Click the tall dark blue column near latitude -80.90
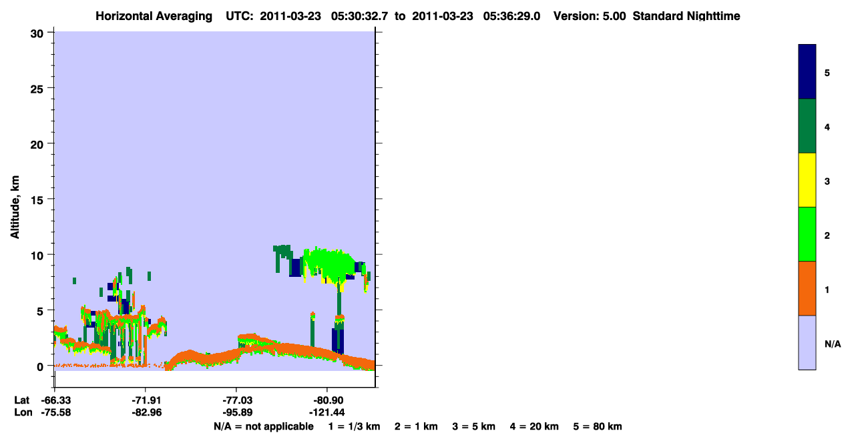Screen dimensions: 868x445 click(x=338, y=340)
